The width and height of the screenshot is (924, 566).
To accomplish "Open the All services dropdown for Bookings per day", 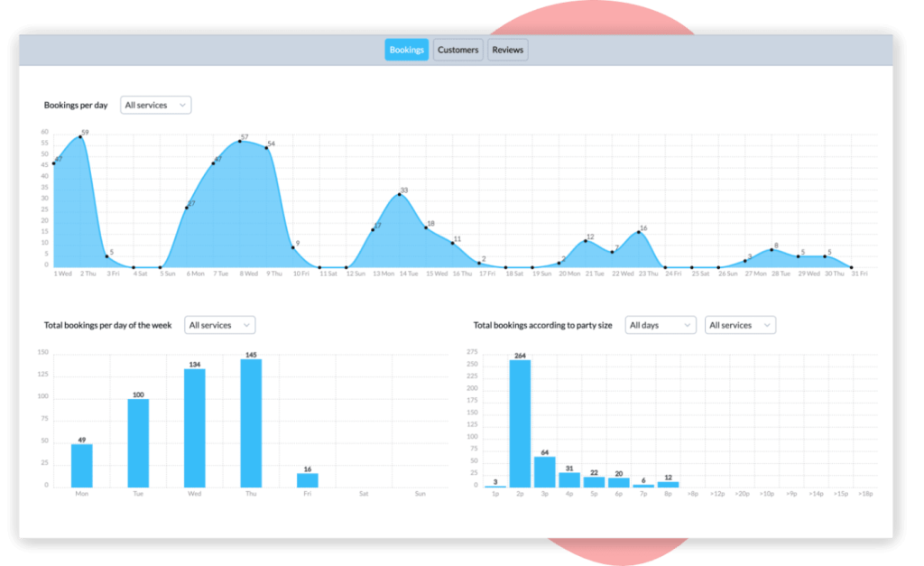I will (x=155, y=105).
